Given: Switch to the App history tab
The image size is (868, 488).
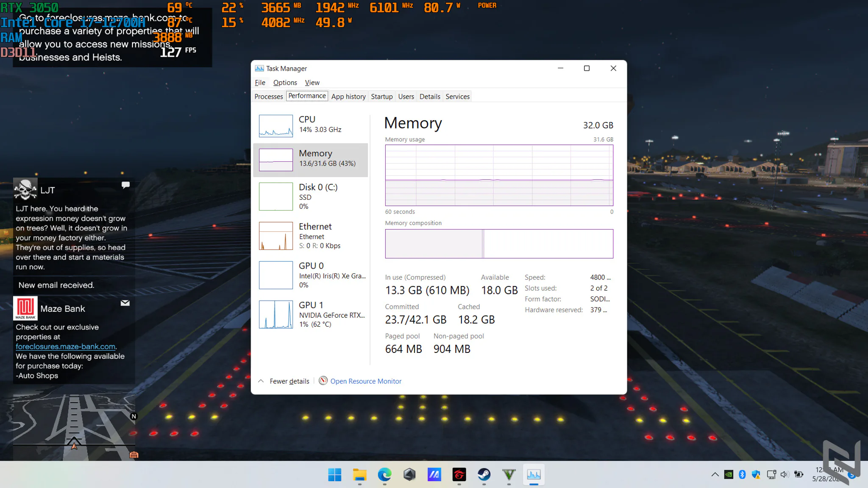Looking at the screenshot, I should click(x=348, y=97).
